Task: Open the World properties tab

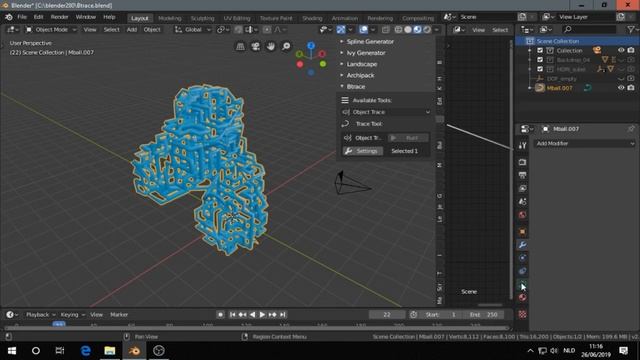Action: point(522,215)
